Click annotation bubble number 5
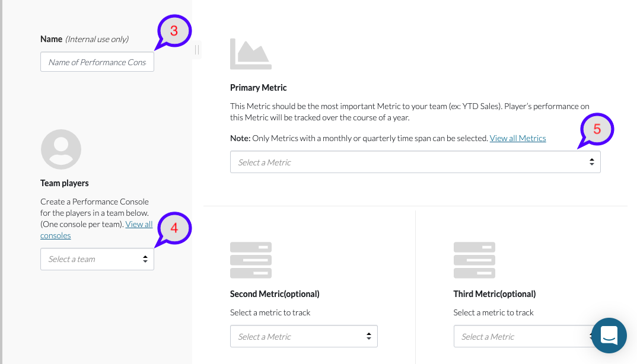Image resolution: width=637 pixels, height=364 pixels. coord(597,130)
